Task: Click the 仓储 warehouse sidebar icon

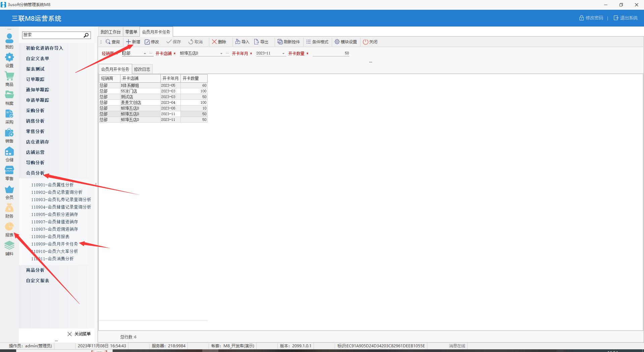Action: (x=9, y=152)
